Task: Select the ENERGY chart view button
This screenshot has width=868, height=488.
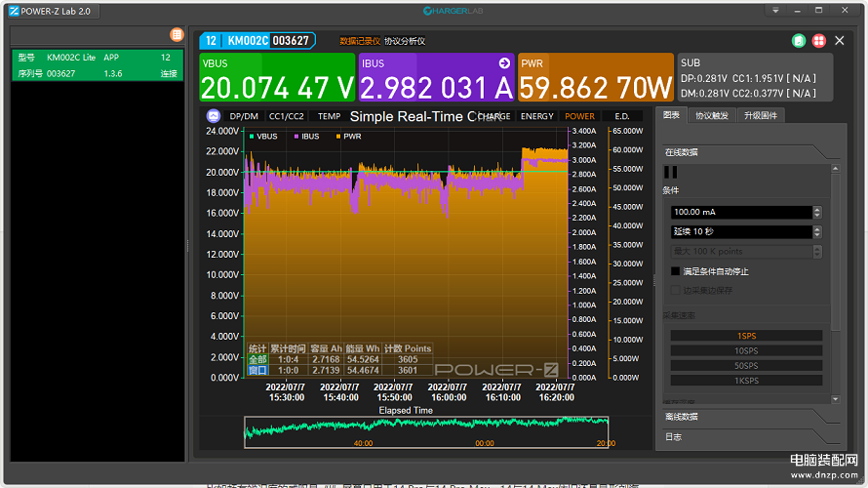Action: (x=536, y=116)
